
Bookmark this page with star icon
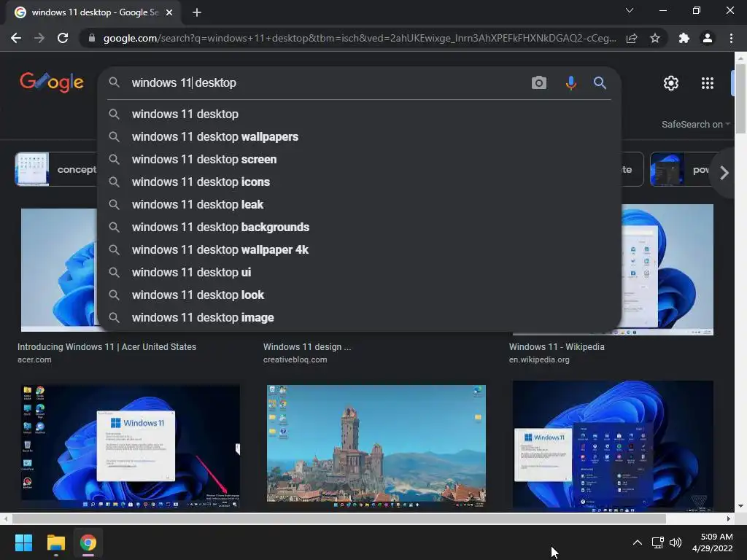[x=655, y=38]
